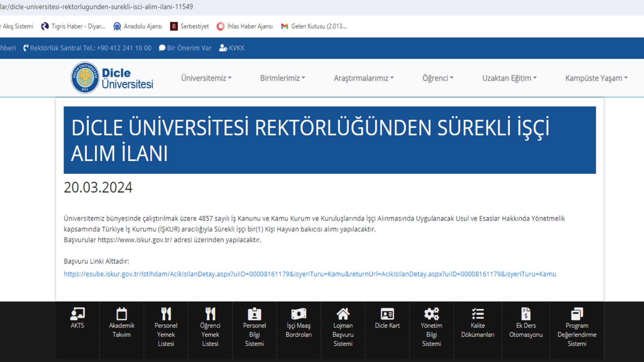Follow the esube.iskur.gov.tr application link

[310, 274]
